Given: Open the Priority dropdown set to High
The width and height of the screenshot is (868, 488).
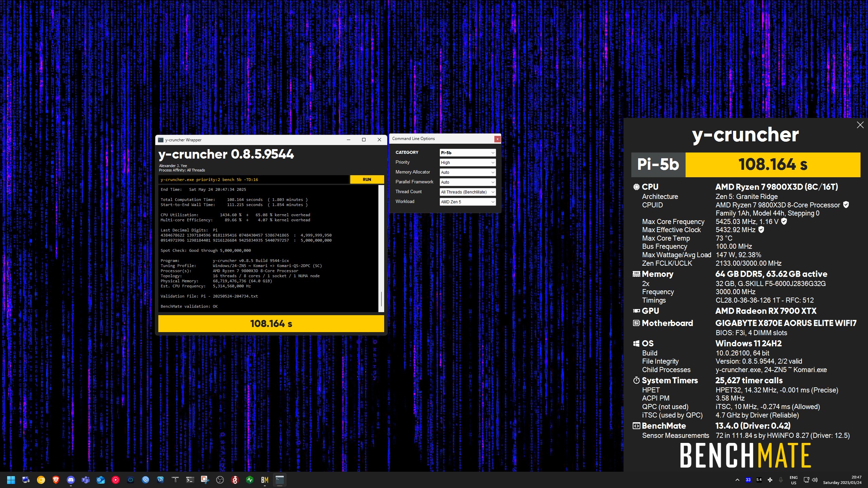Looking at the screenshot, I should point(468,163).
